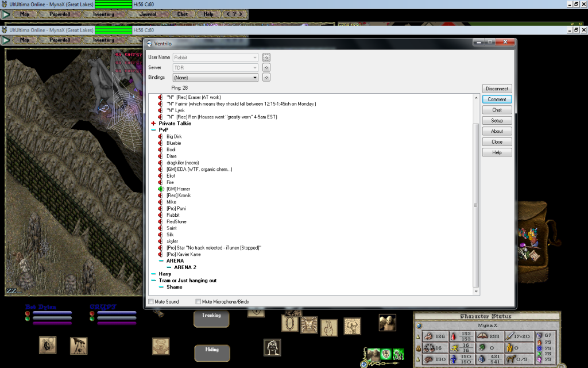Click the speaker icon beside [Pro] Puni
The height and width of the screenshot is (368, 588).
pyautogui.click(x=161, y=208)
